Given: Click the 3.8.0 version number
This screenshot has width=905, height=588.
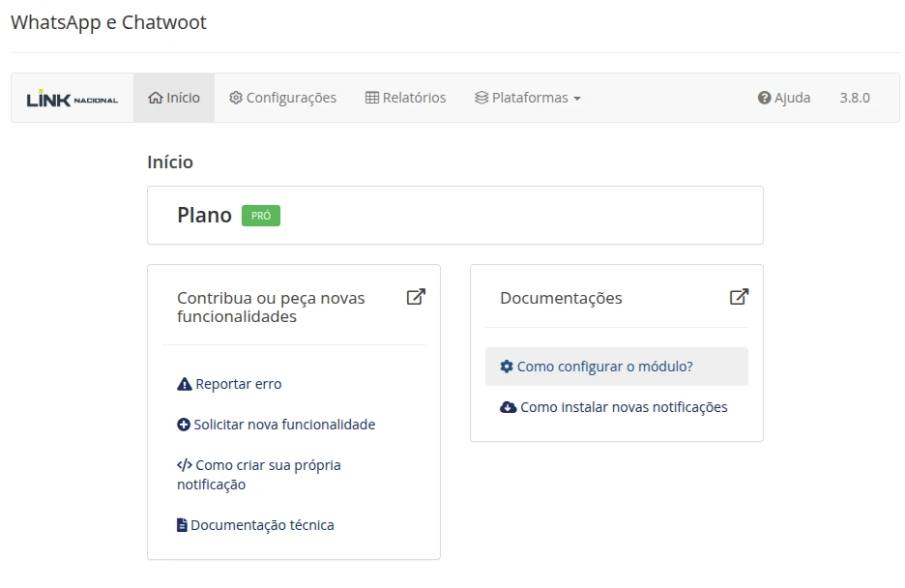Looking at the screenshot, I should tap(855, 98).
